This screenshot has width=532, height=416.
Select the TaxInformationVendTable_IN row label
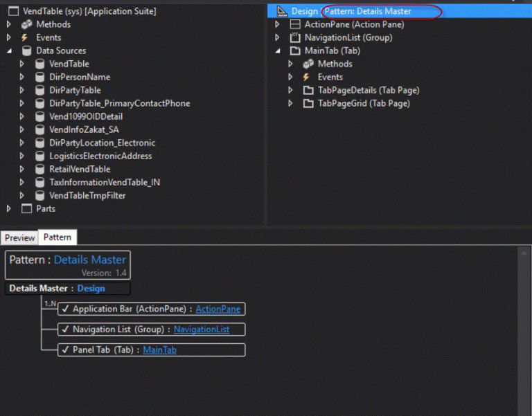coord(105,183)
